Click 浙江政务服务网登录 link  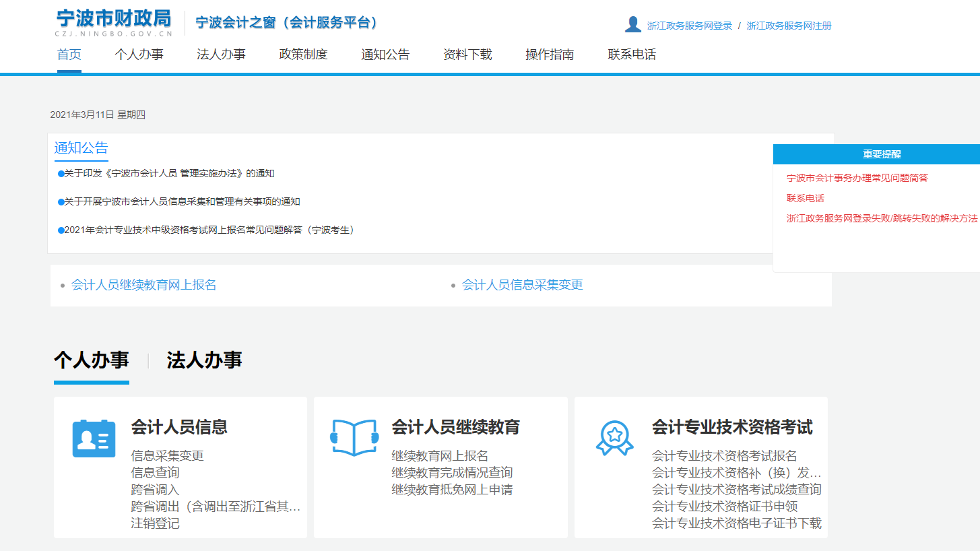(689, 26)
